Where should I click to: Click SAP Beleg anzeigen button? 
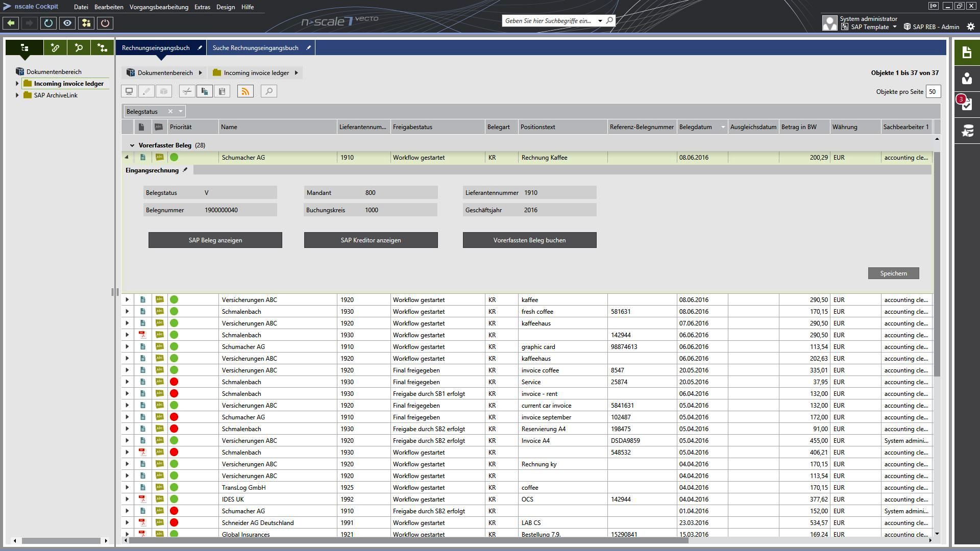point(215,240)
